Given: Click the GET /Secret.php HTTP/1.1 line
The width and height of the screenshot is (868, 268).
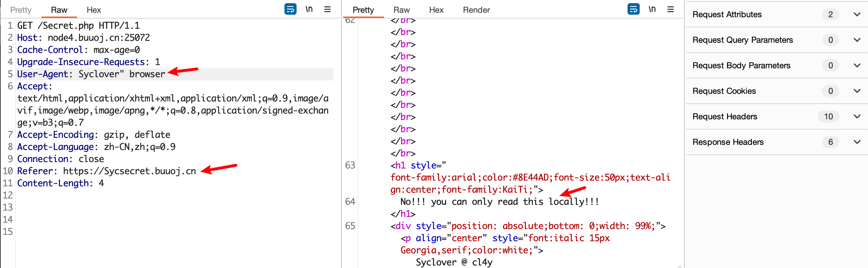Looking at the screenshot, I should (x=78, y=26).
